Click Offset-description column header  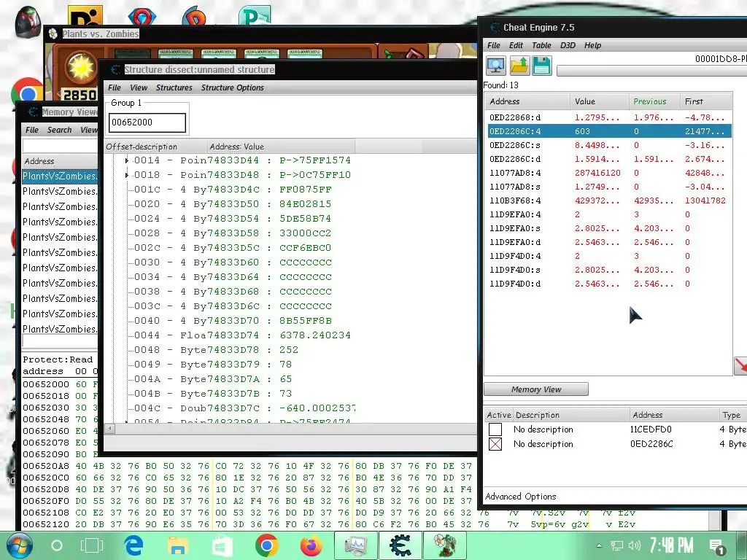point(155,147)
